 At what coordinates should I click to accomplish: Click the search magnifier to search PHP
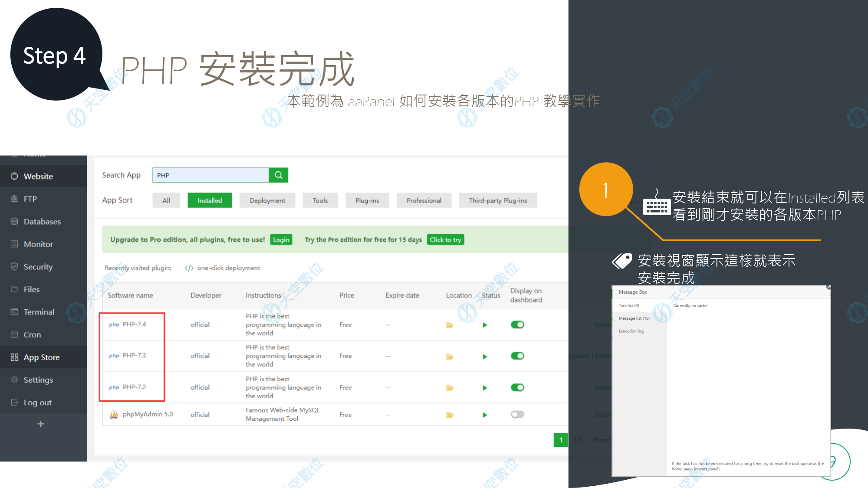tap(278, 175)
